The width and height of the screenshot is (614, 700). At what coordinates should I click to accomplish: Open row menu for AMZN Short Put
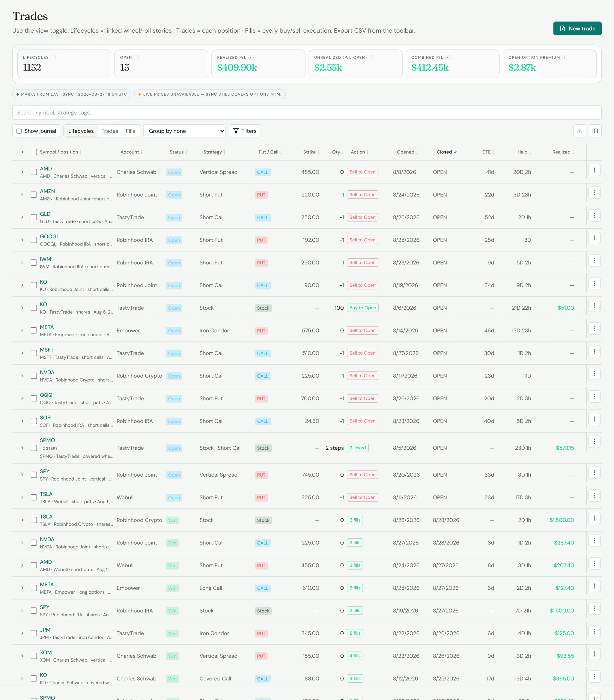(595, 192)
